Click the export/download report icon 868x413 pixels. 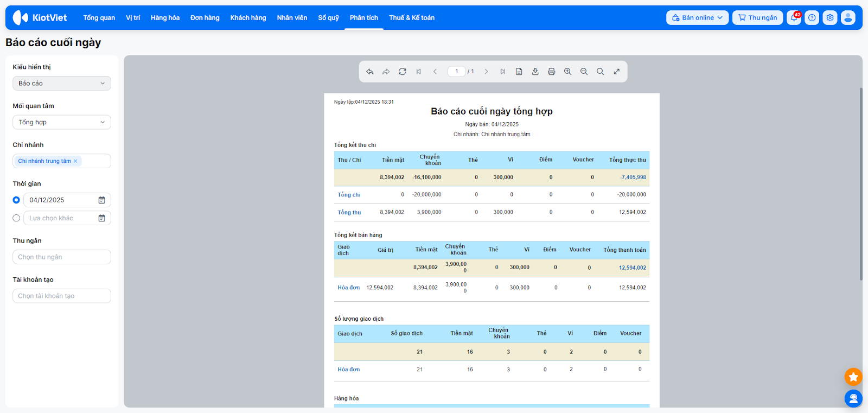click(535, 72)
